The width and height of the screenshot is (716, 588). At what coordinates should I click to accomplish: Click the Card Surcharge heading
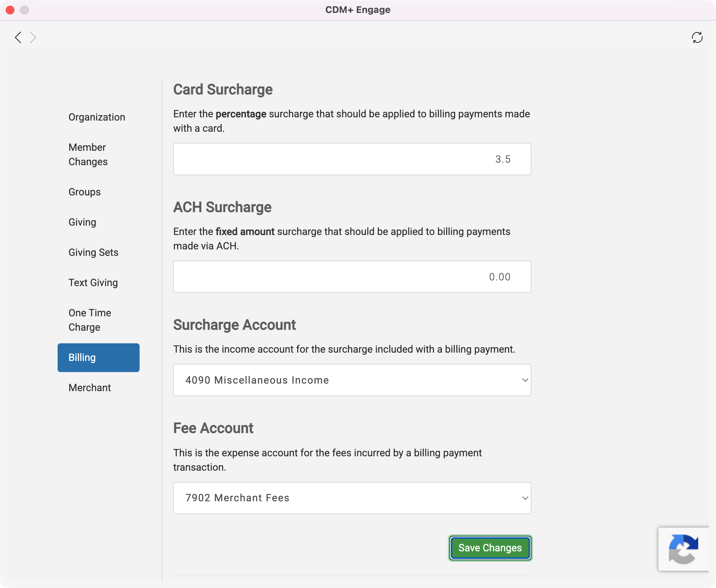click(x=223, y=90)
